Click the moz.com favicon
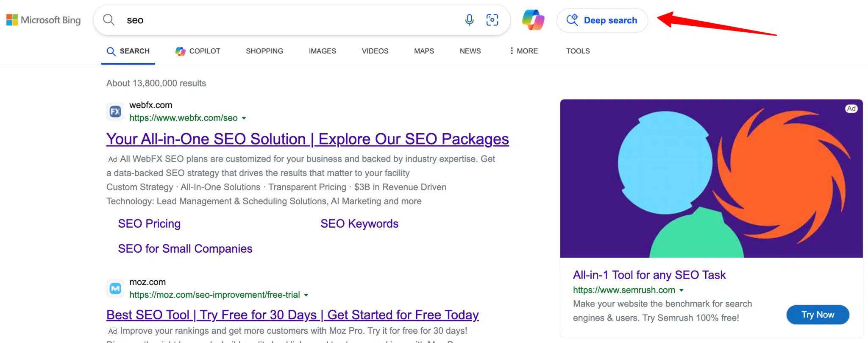This screenshot has height=343, width=868. (x=115, y=288)
